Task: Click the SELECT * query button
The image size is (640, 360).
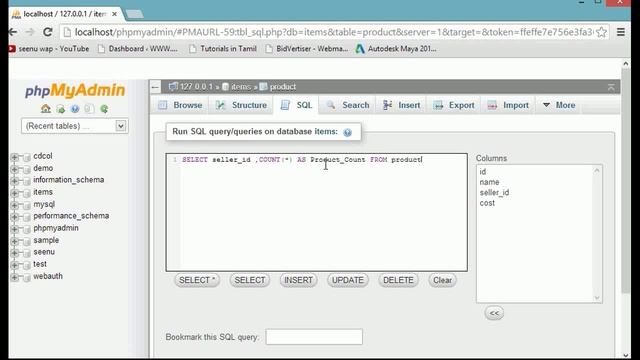Action: coord(197,280)
